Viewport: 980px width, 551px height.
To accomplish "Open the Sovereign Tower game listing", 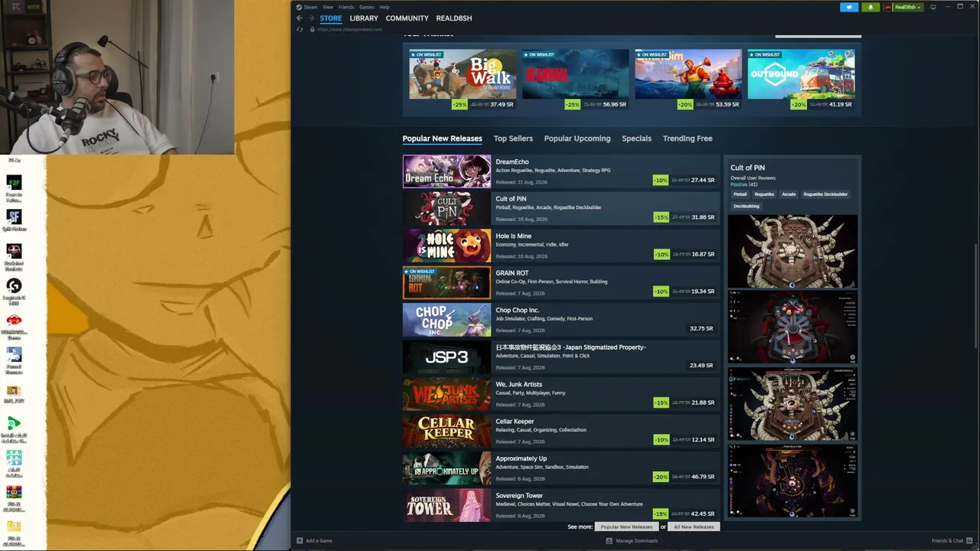I will 561,505.
